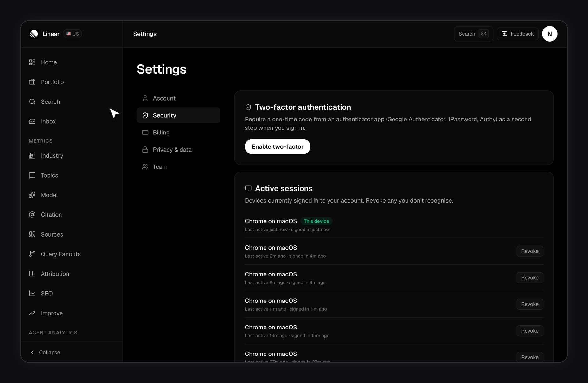
Task: Revoke the session last active 8m ago
Action: [530, 278]
